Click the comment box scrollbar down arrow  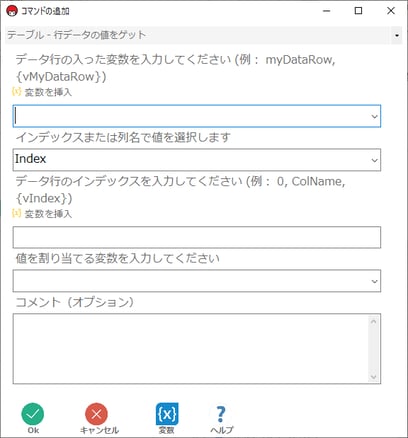click(373, 377)
